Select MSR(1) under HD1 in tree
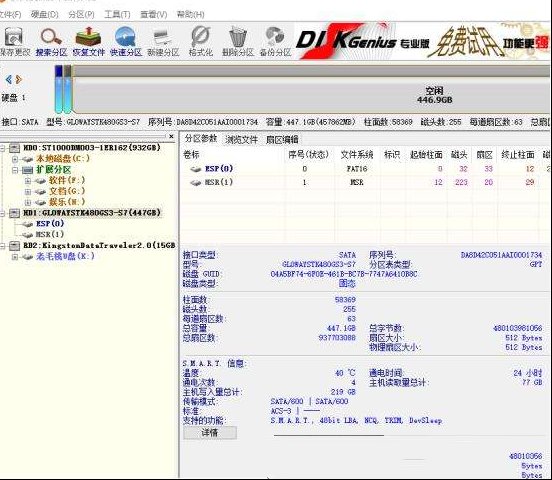This screenshot has height=480, width=552. point(50,234)
